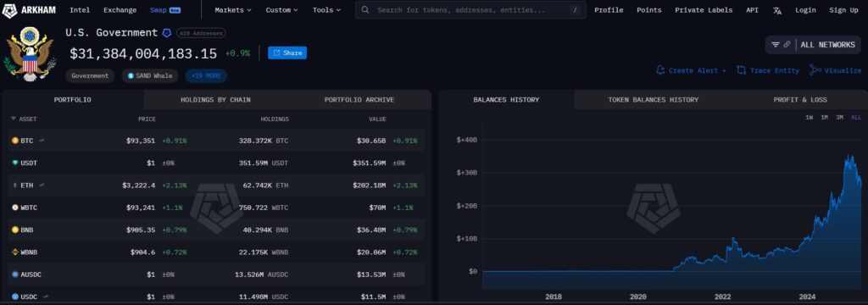Screen dimensions: 868x305
Task: Select the 1M chart range
Action: (824, 118)
